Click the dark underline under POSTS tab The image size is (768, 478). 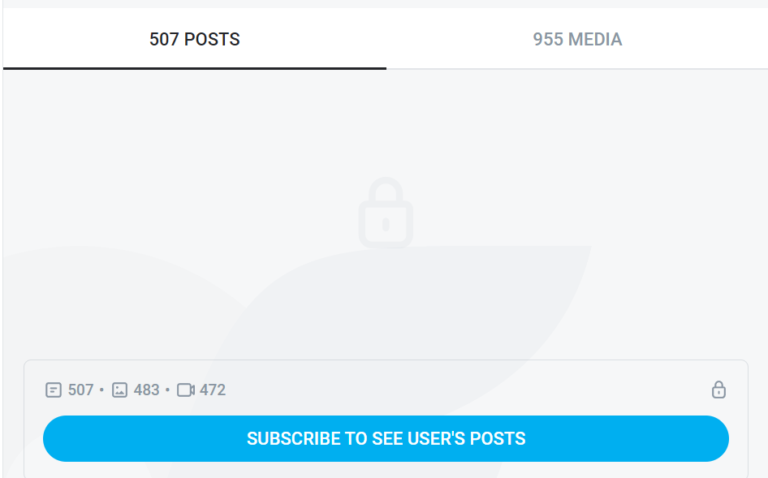tap(194, 69)
